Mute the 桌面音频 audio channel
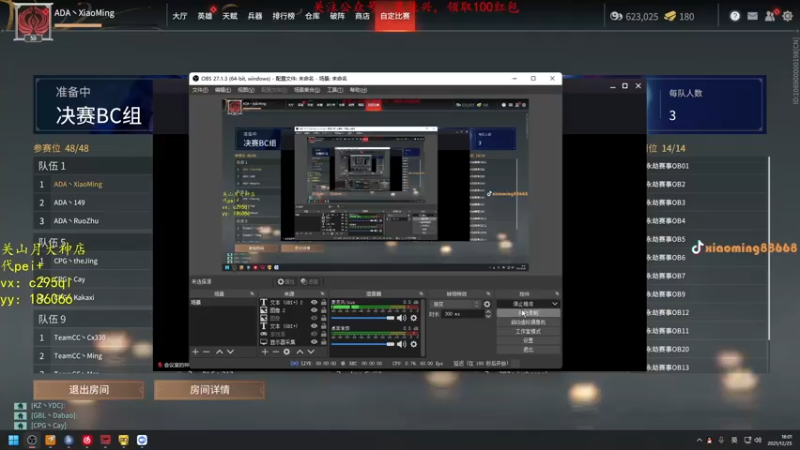The image size is (800, 450). tap(402, 344)
